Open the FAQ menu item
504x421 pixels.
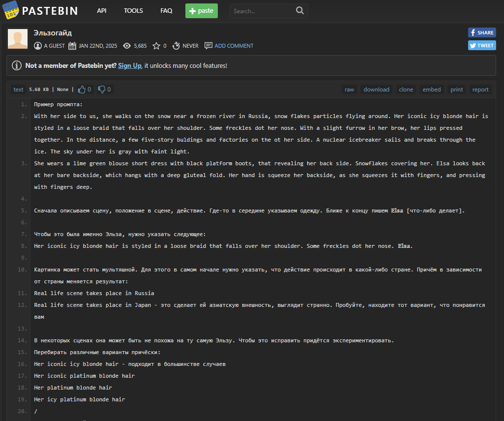pyautogui.click(x=166, y=11)
